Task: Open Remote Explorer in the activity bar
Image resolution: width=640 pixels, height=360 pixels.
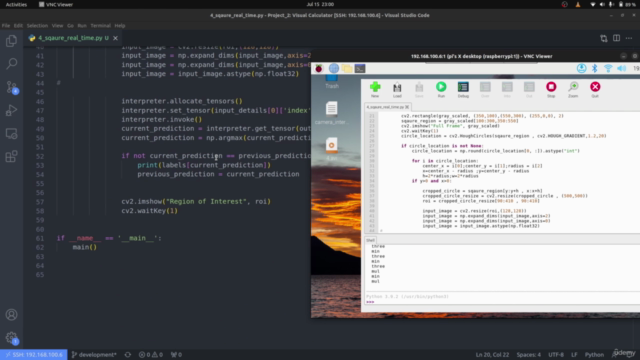Action: [11, 133]
